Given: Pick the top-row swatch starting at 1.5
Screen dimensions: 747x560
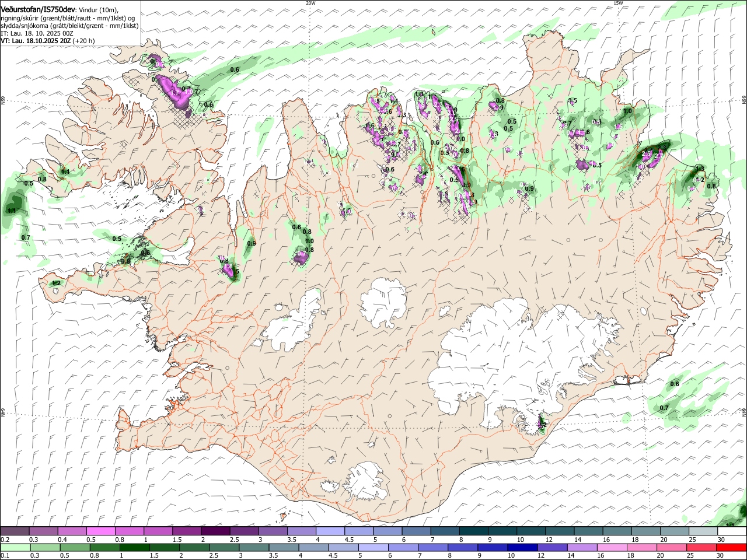Looking at the screenshot, I should pyautogui.click(x=186, y=531).
